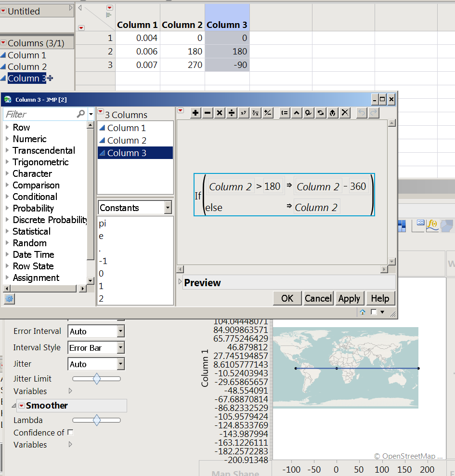Screen dimensions: 455x476
Task: Click the formula f(x) curve icon behind dialog
Action: tap(432, 225)
